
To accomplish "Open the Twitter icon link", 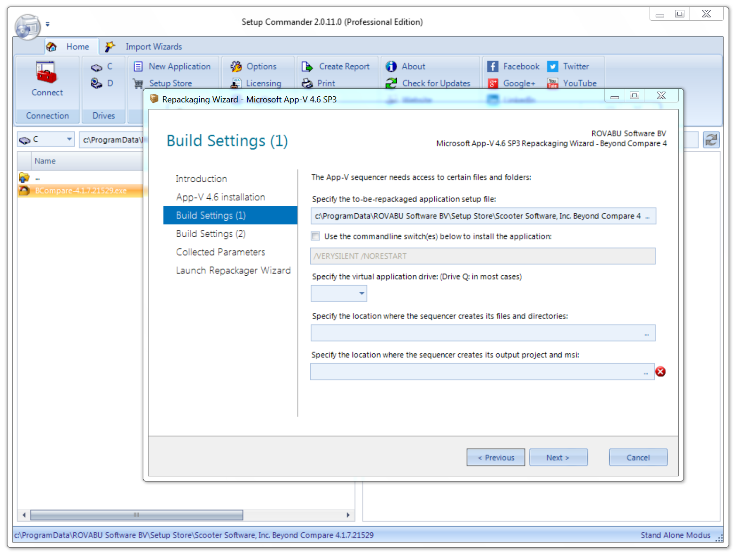I will (x=553, y=67).
